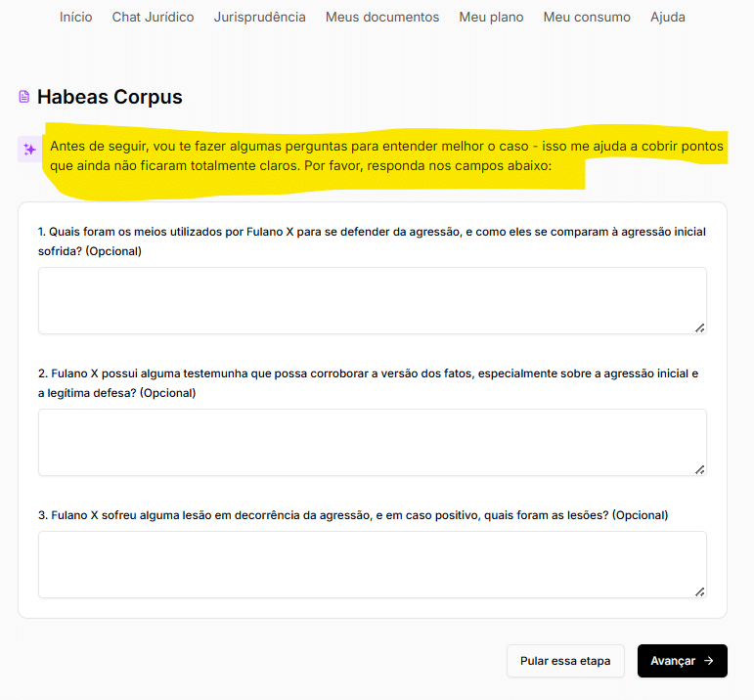This screenshot has width=754, height=700.
Task: View the Meu plano page
Action: pos(491,17)
